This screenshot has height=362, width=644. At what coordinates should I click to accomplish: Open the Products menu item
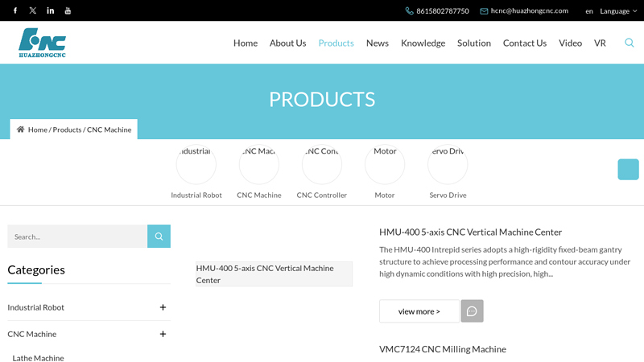(336, 43)
